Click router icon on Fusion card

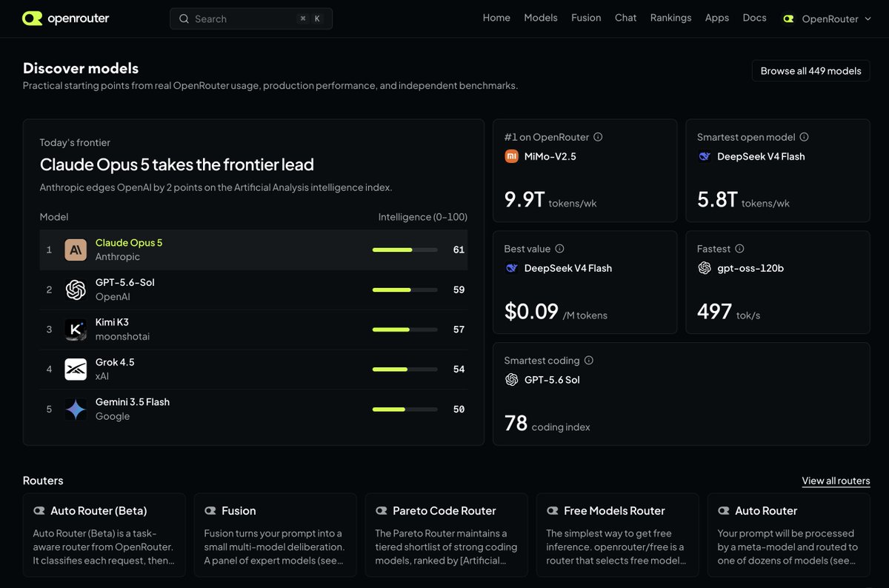(210, 511)
